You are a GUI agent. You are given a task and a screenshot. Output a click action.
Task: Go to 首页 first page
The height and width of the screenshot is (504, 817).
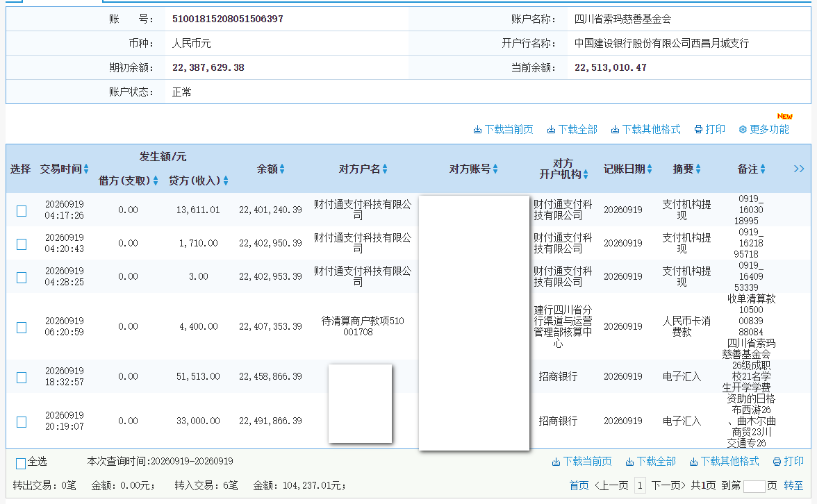pos(579,486)
